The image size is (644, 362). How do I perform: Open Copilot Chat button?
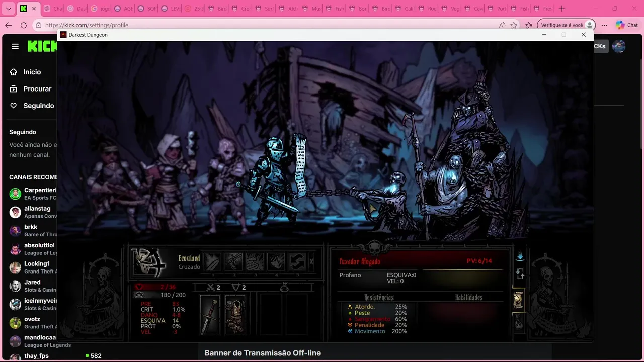[627, 25]
